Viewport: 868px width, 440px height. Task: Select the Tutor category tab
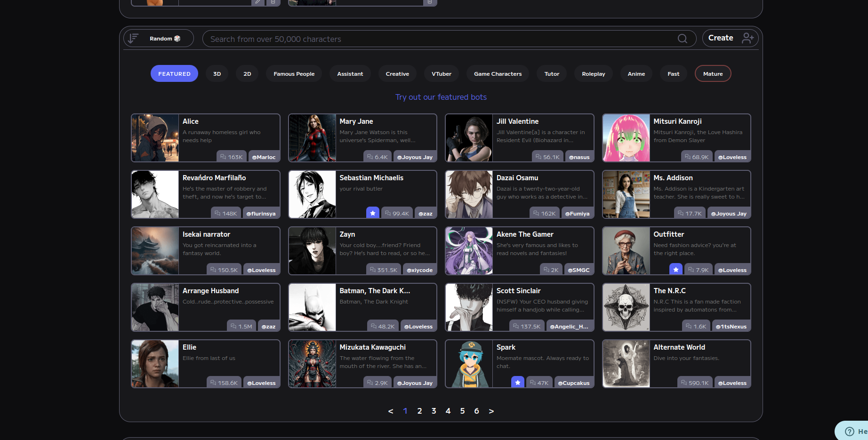click(552, 74)
